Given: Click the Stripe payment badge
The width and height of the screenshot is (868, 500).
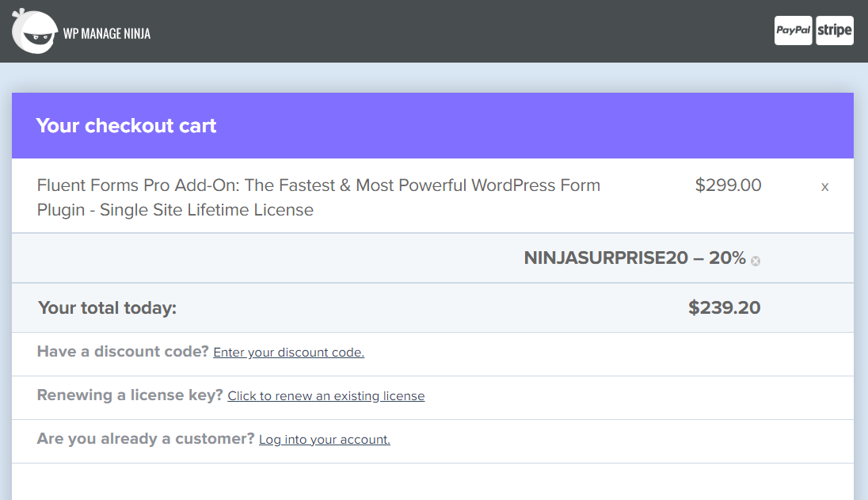Looking at the screenshot, I should tap(834, 30).
